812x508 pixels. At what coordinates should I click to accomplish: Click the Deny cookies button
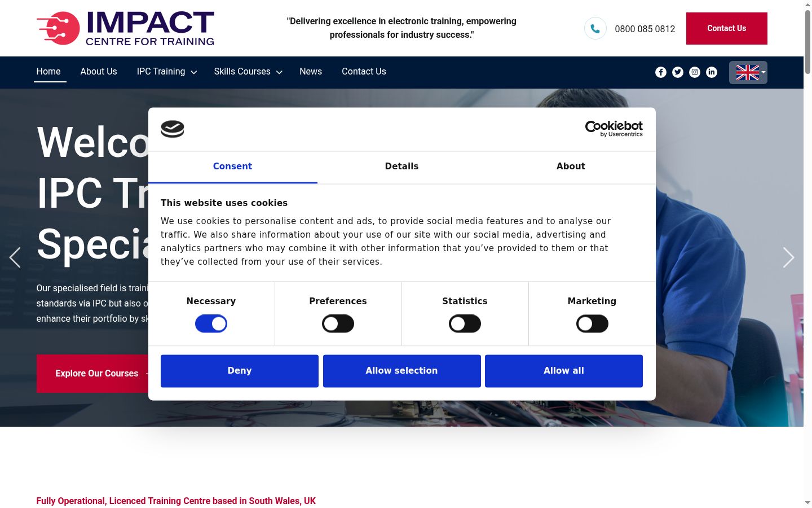[x=240, y=371]
